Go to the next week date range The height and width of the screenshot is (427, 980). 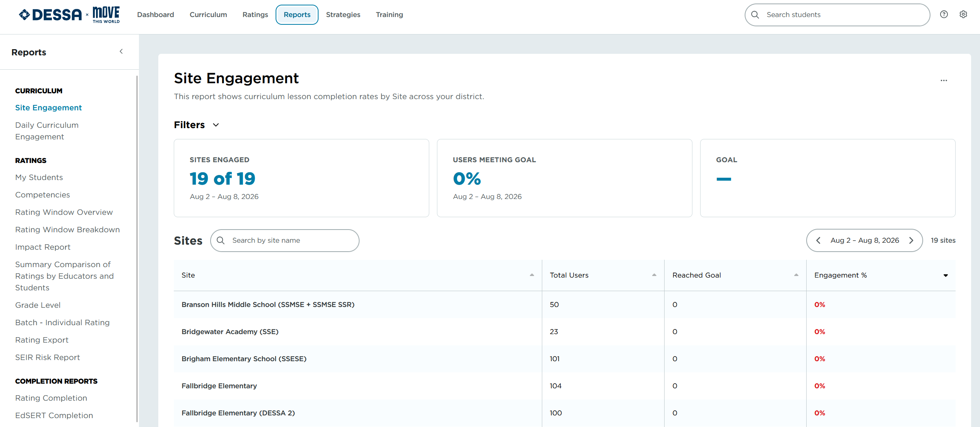(911, 240)
